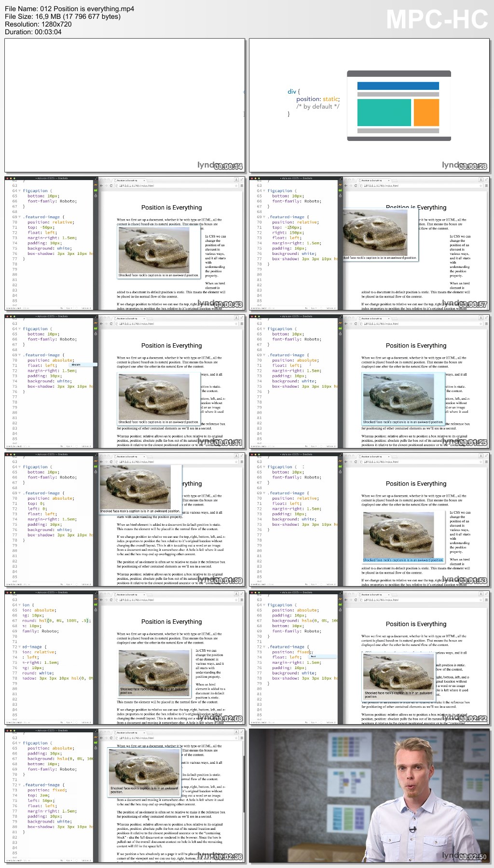Collapse .featured-image rule arrow in 00:00:43 frame
This screenshot has height=868, width=494.
coord(19,217)
